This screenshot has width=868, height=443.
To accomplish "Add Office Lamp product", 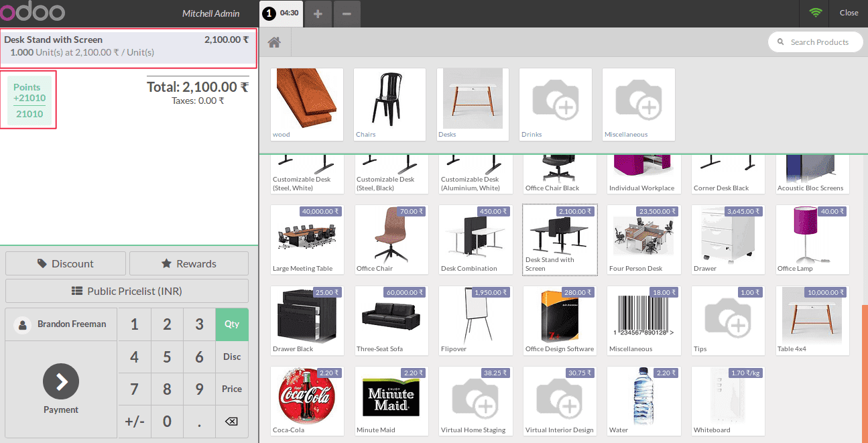I will point(812,240).
